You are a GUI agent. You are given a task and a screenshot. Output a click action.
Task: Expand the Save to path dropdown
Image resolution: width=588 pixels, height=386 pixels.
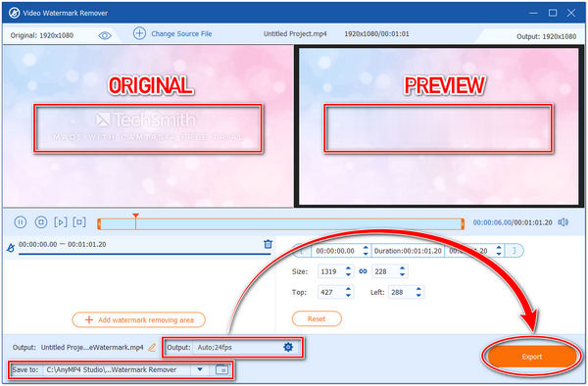pos(200,369)
